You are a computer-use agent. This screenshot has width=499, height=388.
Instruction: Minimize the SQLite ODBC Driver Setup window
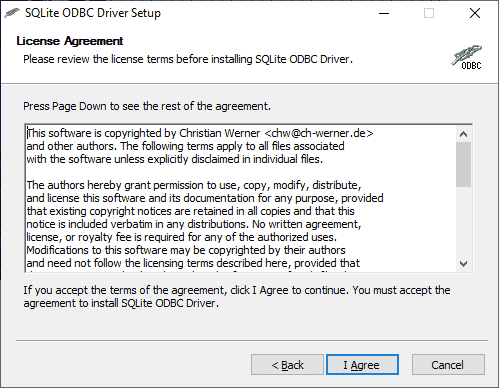pyautogui.click(x=384, y=13)
